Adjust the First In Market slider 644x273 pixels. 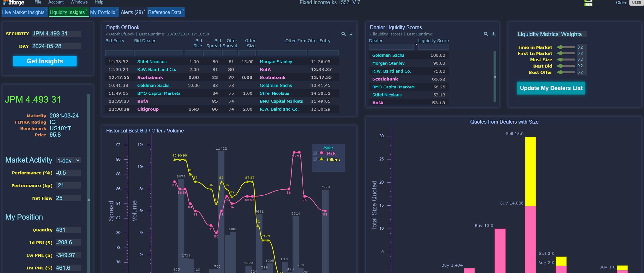(x=566, y=53)
